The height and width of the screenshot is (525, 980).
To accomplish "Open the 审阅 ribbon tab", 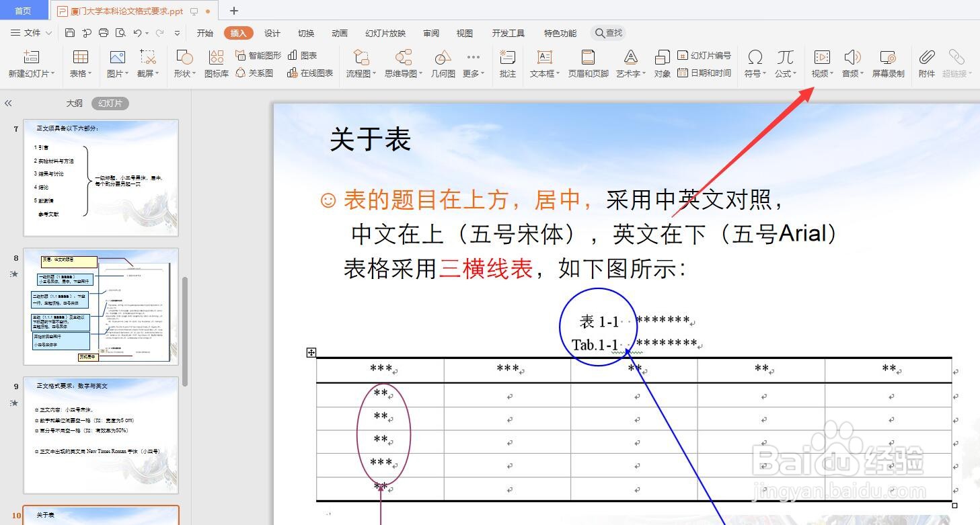I will [x=431, y=33].
